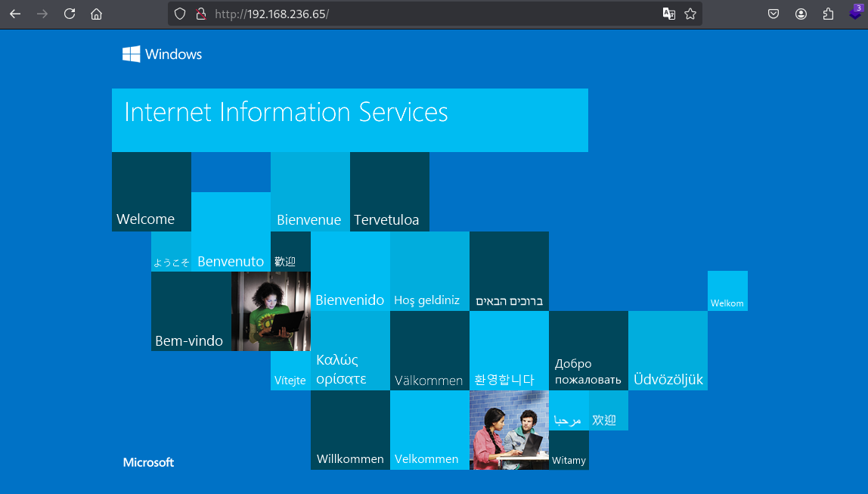Click the Willkommen tile
Image resolution: width=868 pixels, height=494 pixels.
[x=350, y=430]
